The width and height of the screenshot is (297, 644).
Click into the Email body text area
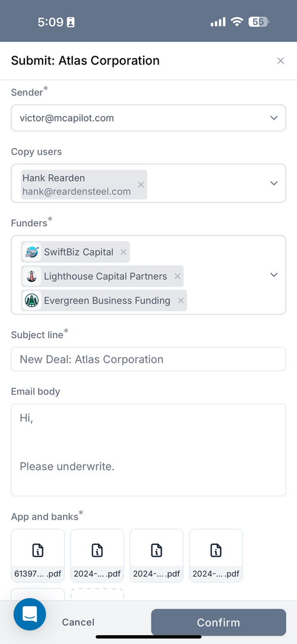tap(148, 449)
